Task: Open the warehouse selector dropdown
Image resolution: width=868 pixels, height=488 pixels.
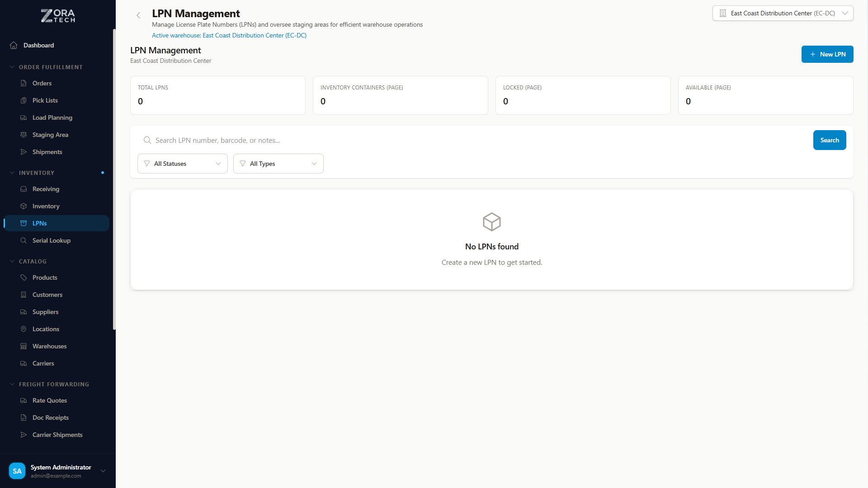Action: click(783, 13)
